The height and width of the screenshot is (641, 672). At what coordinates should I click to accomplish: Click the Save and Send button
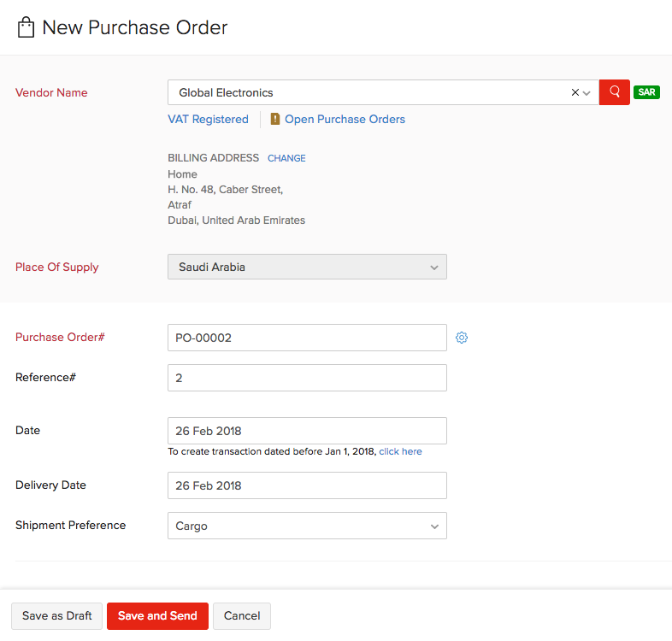(157, 615)
